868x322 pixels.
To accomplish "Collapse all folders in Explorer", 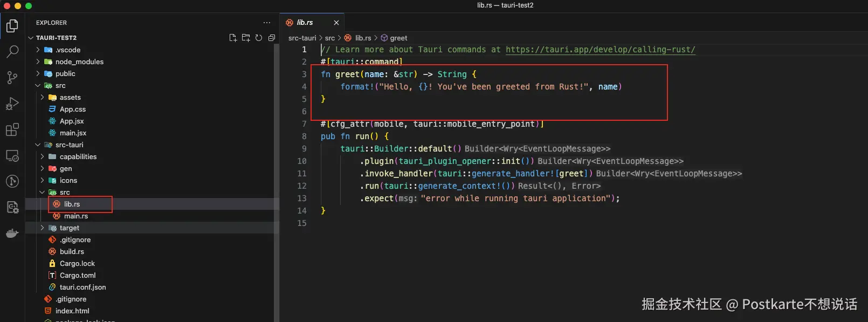I will point(272,38).
